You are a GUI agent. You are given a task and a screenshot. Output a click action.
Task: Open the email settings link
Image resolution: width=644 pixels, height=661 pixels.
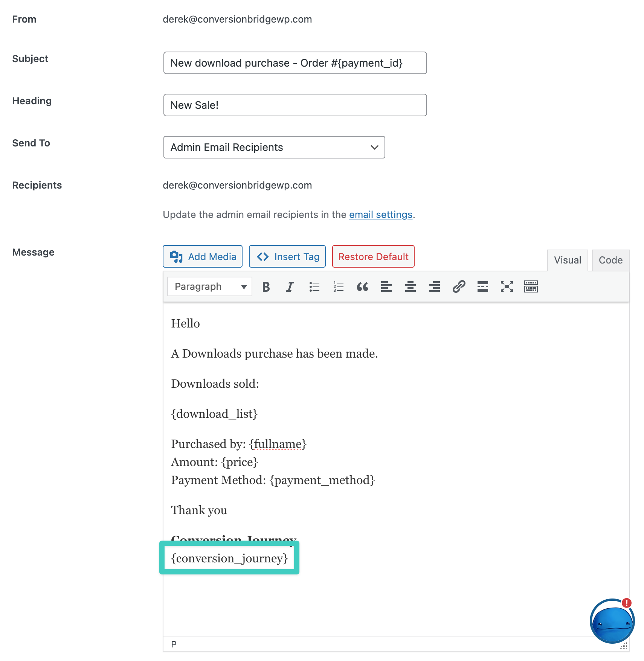click(380, 214)
